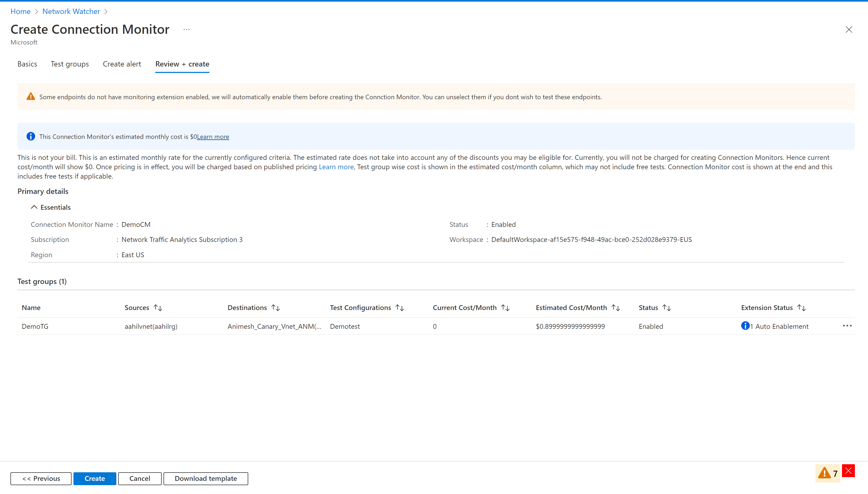
Task: Switch to the Basics tab
Action: tap(27, 64)
